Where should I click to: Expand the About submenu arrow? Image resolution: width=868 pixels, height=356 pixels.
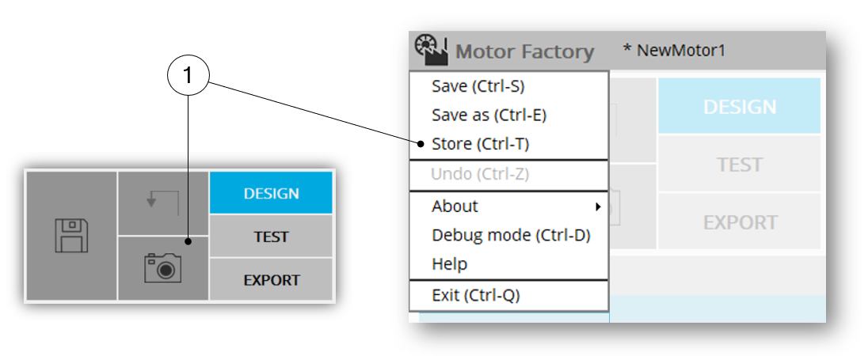coord(597,207)
